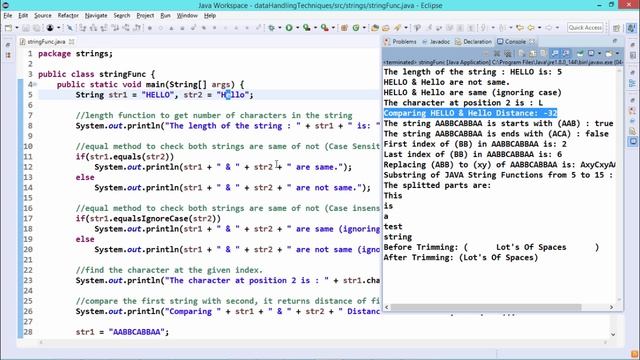Click the Search flashlight toolbar icon
The width and height of the screenshot is (640, 360).
coord(397,28)
